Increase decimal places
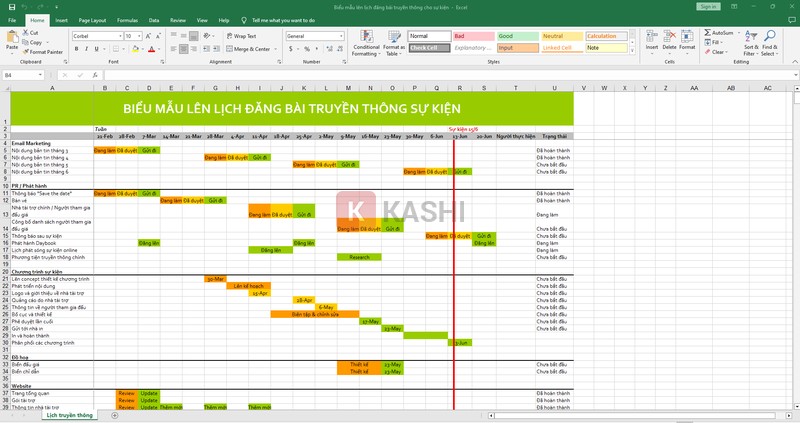Image resolution: width=800 pixels, height=423 pixels. coord(329,49)
